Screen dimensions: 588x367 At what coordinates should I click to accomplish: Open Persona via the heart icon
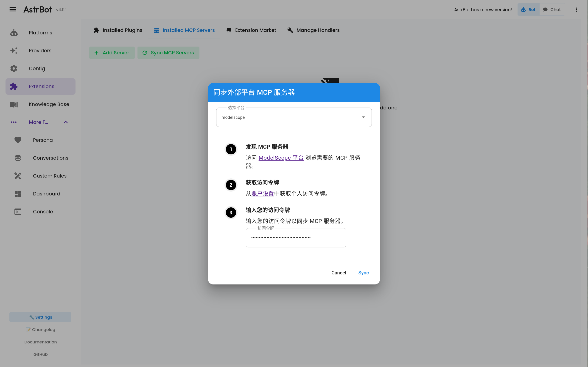(x=18, y=140)
